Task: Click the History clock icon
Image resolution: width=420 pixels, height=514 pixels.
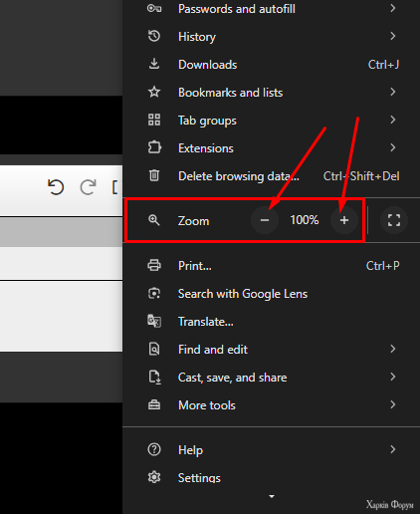Action: coord(154,36)
